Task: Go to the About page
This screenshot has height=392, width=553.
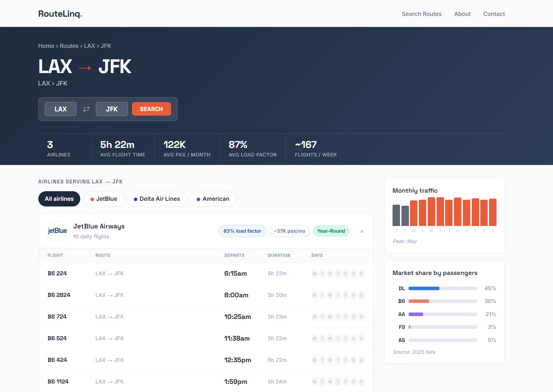Action: tap(462, 14)
